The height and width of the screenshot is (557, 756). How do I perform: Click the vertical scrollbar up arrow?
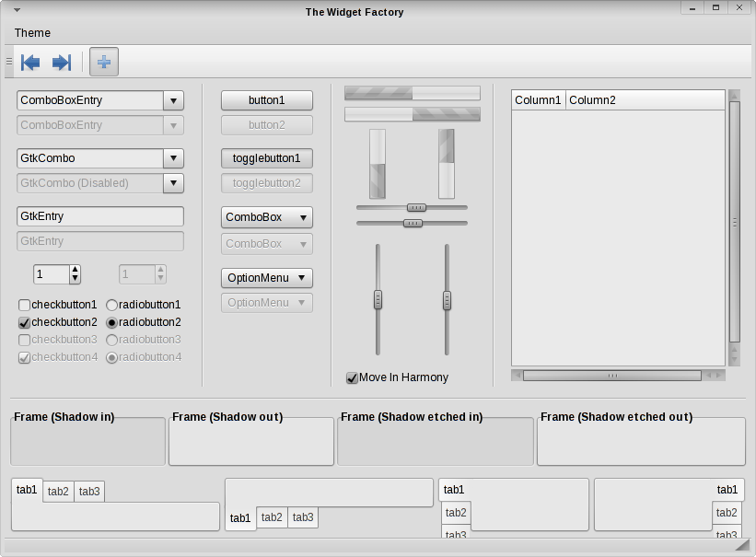coord(734,96)
